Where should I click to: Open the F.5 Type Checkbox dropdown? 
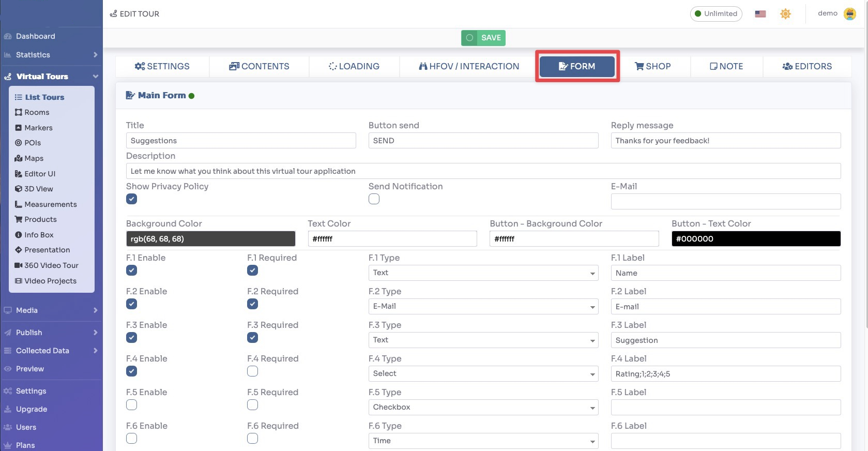coord(483,407)
